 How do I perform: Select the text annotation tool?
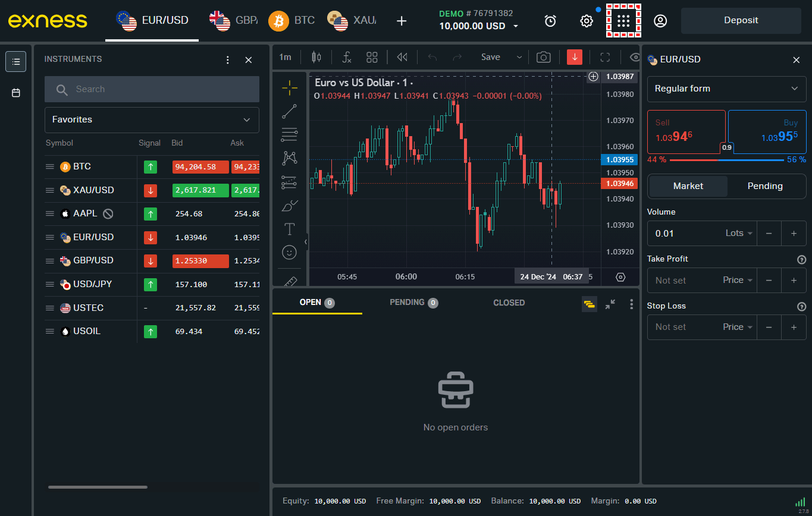click(x=290, y=229)
